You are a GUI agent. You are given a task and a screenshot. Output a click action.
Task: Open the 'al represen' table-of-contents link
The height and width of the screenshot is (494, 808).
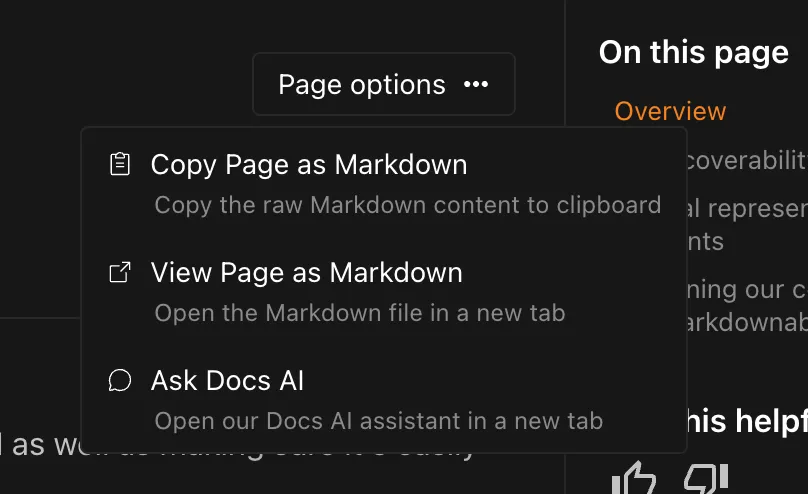coord(746,208)
